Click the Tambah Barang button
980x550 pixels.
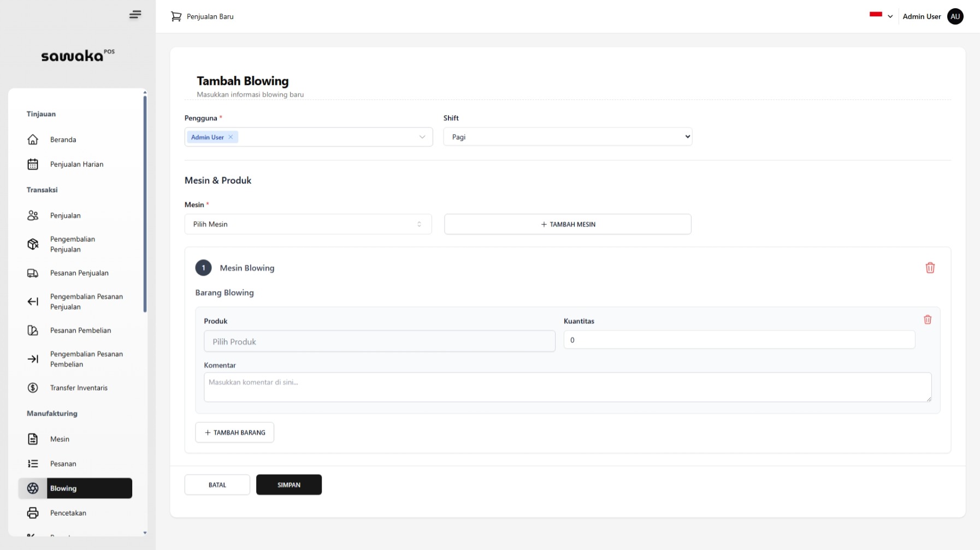pos(234,433)
